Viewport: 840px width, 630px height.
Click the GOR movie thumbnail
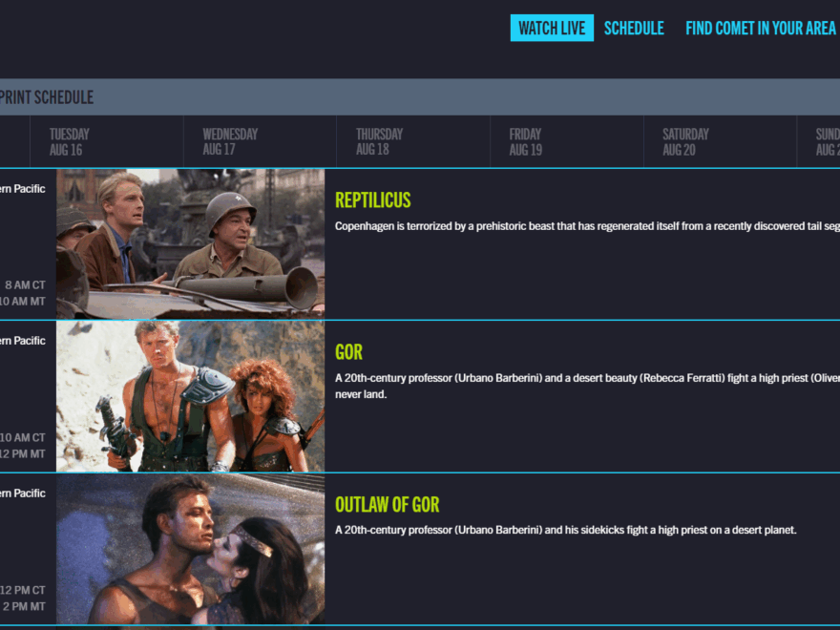(190, 395)
